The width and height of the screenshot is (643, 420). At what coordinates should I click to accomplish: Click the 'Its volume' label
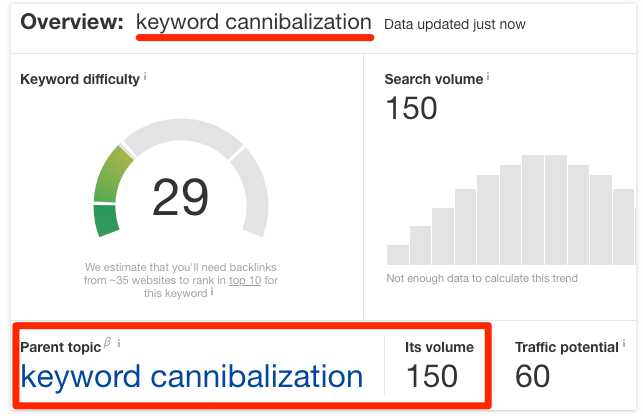(x=439, y=347)
